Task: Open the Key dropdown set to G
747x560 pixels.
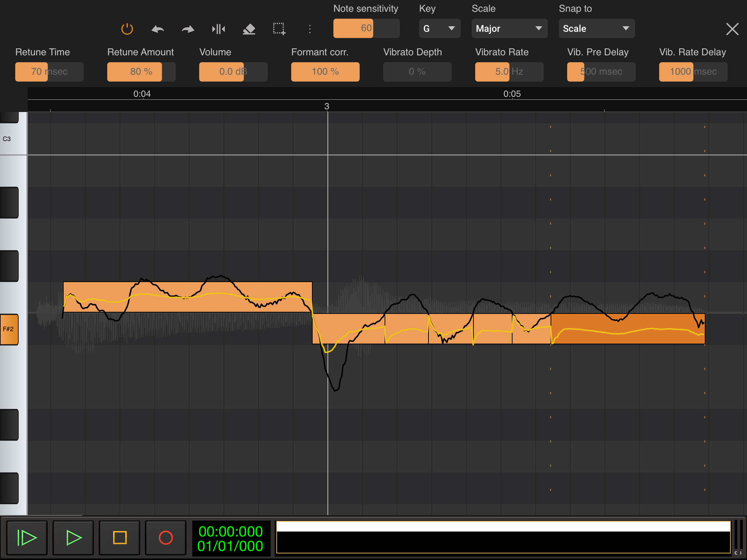Action: [439, 28]
